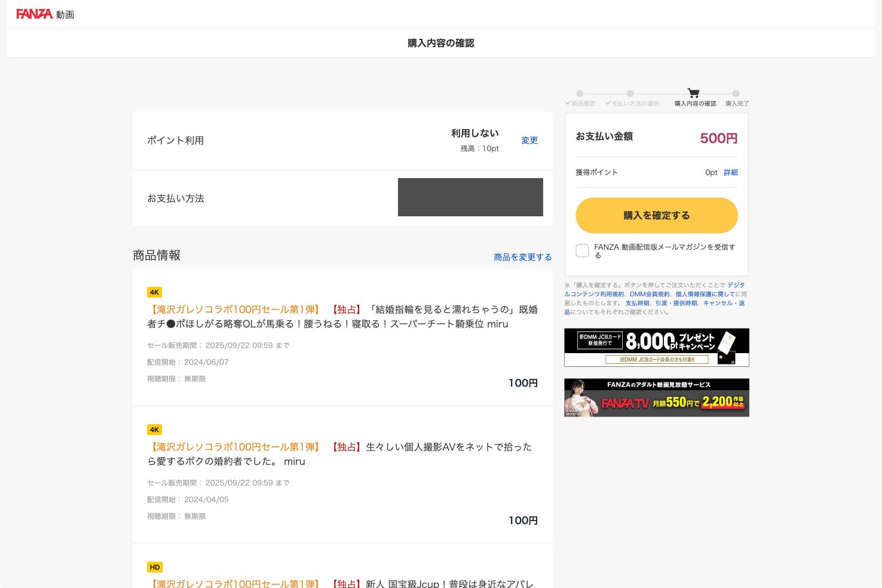Image resolution: width=882 pixels, height=588 pixels.
Task: Click 2024/04/05 delivery start date
Action: coord(206,500)
